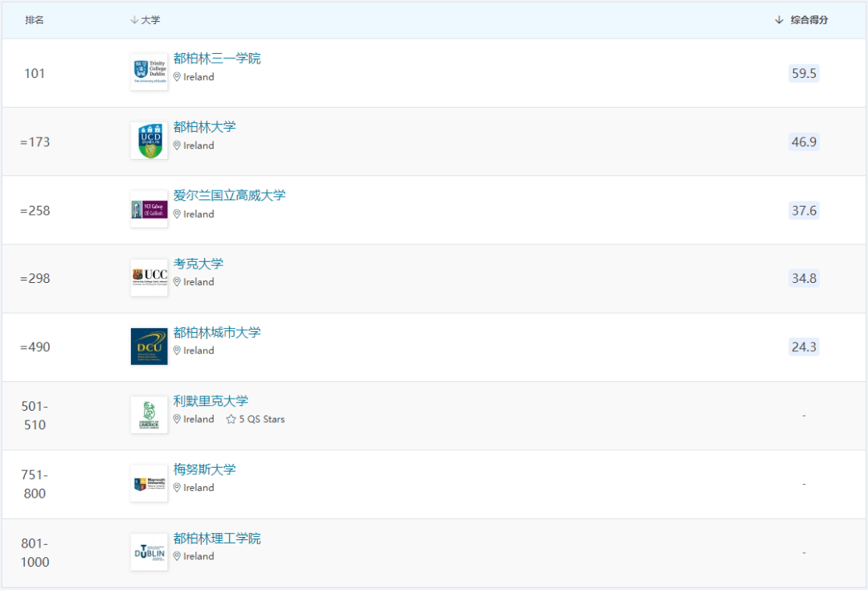Open 都柏林三一学院 university link

216,58
